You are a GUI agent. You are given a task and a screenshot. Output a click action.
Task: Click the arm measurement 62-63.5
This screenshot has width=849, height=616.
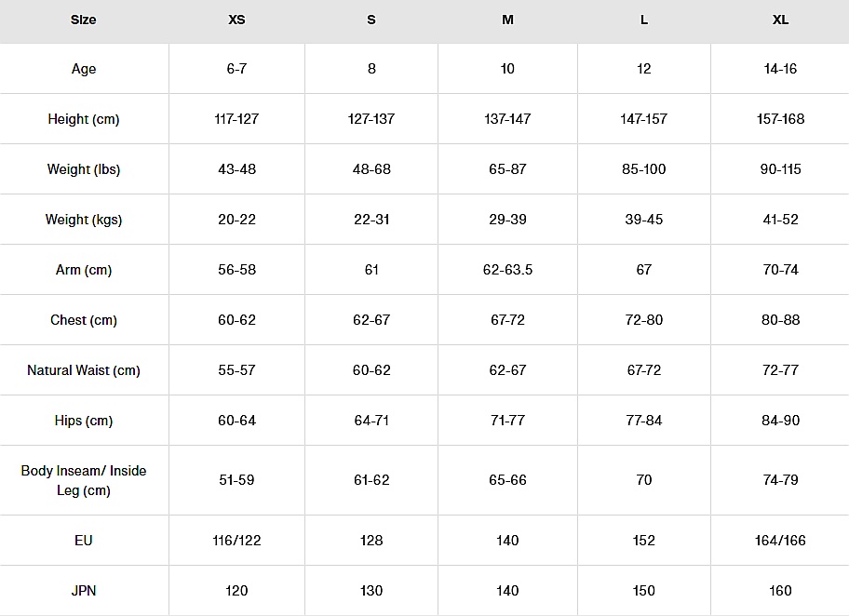(x=507, y=270)
